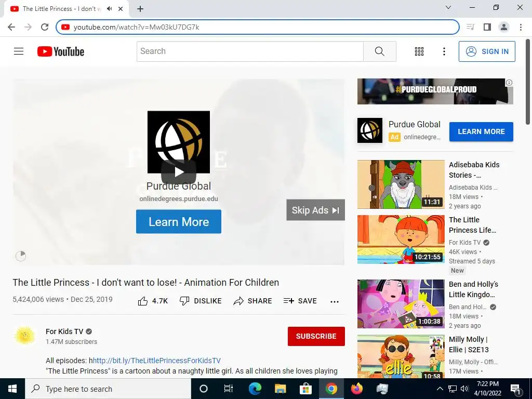532x399 pixels.
Task: Click Learn More in the video ad
Action: pos(179,221)
